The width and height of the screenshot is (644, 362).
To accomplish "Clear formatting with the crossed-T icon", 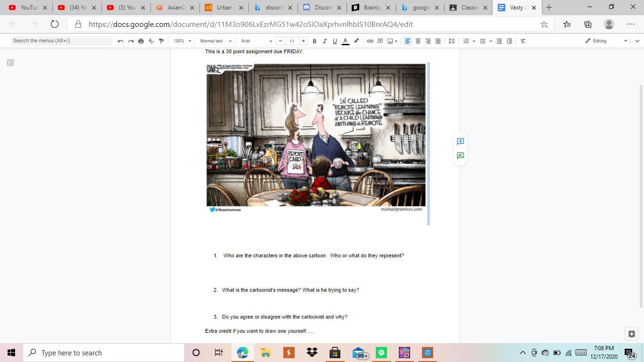I will click(523, 41).
